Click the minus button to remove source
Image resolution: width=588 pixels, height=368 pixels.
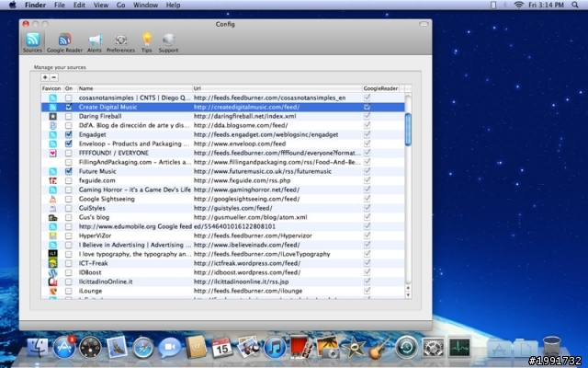click(x=54, y=77)
